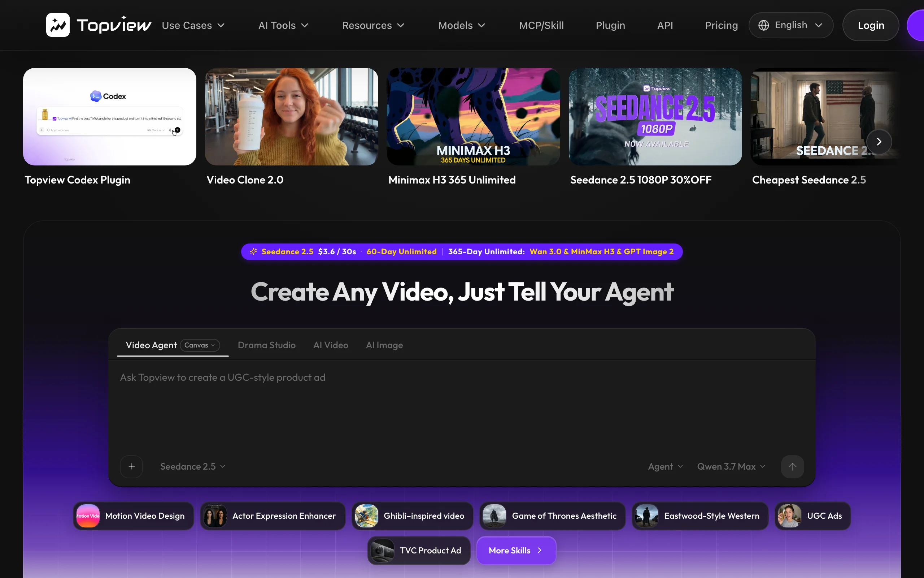Switch to the Drama Studio tab
The width and height of the screenshot is (924, 578).
tap(266, 345)
